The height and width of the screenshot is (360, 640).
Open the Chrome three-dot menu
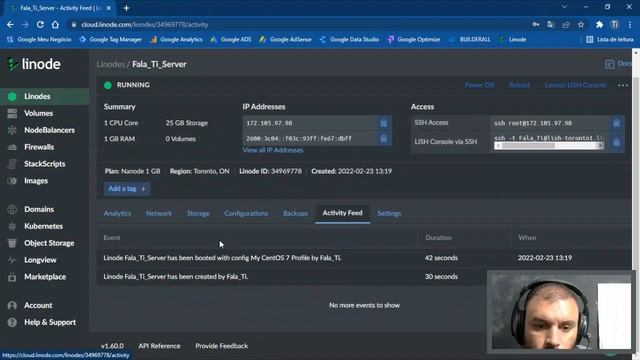[631, 24]
